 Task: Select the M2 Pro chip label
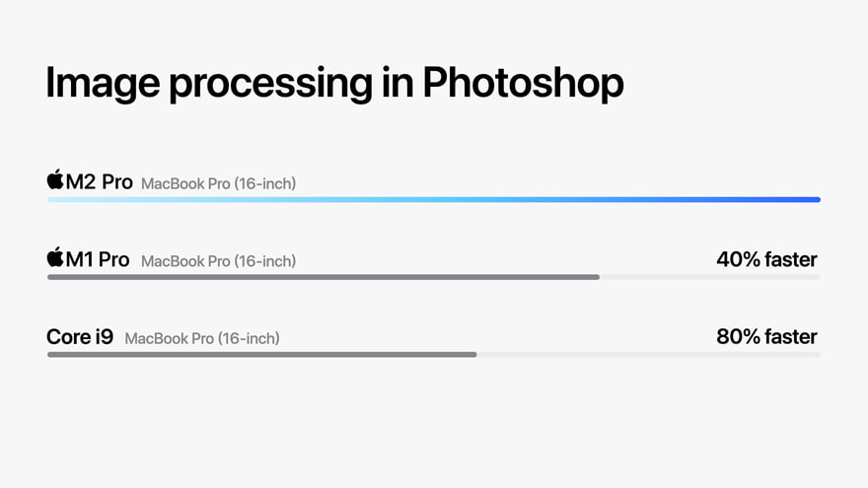coord(99,181)
